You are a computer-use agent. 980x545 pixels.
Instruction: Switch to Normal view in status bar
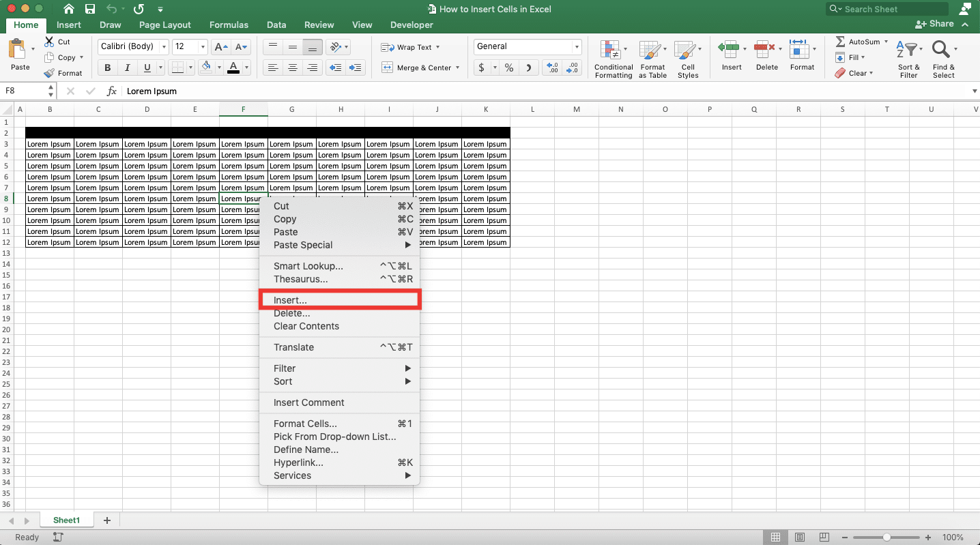775,537
